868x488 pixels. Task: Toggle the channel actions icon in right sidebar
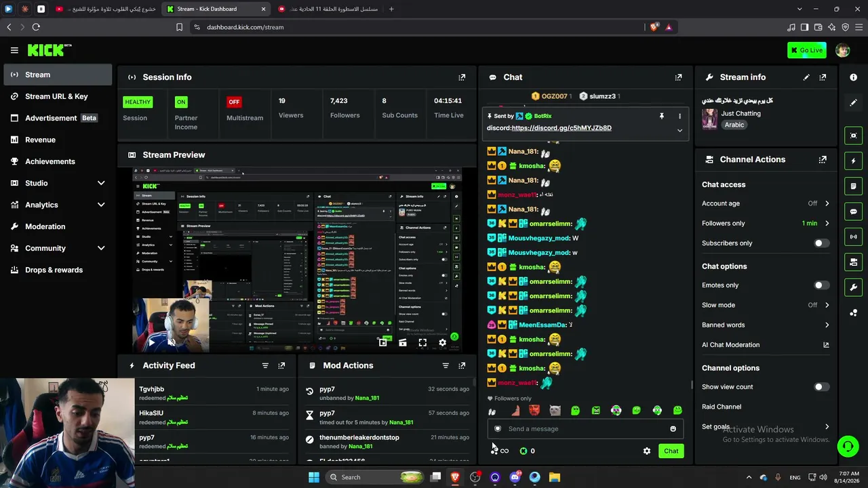click(854, 262)
